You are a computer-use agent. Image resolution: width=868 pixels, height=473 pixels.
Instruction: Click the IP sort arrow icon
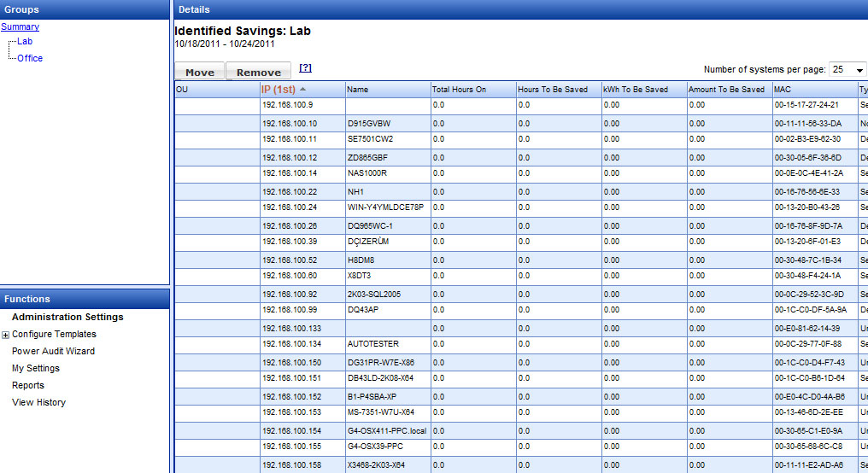click(302, 90)
